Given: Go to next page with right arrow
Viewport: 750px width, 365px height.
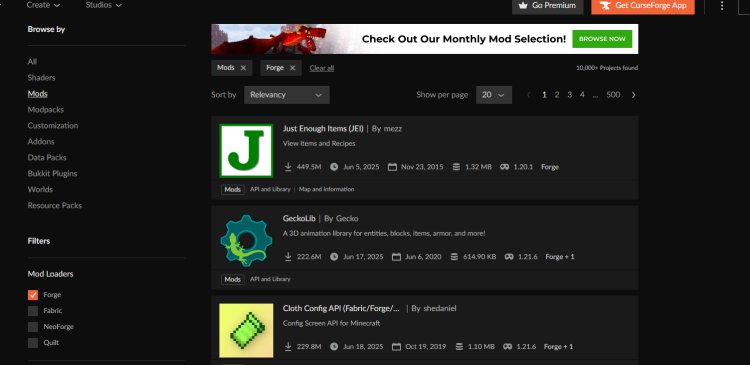Looking at the screenshot, I should point(633,95).
